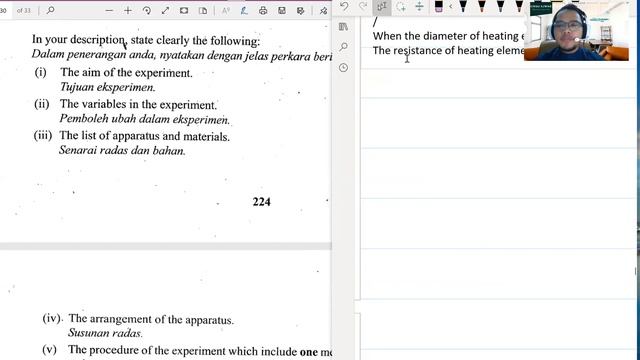Show the pens list left arrow
This screenshot has width=640, height=360.
coord(451,6)
